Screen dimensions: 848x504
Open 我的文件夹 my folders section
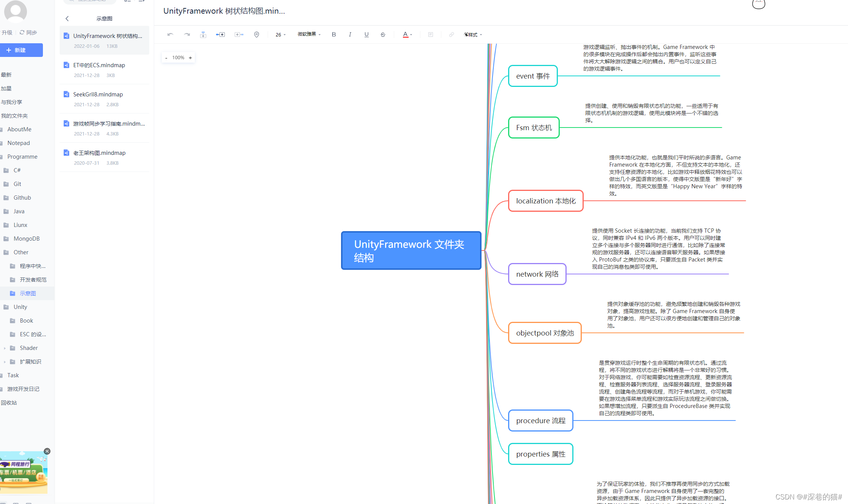[x=14, y=116]
